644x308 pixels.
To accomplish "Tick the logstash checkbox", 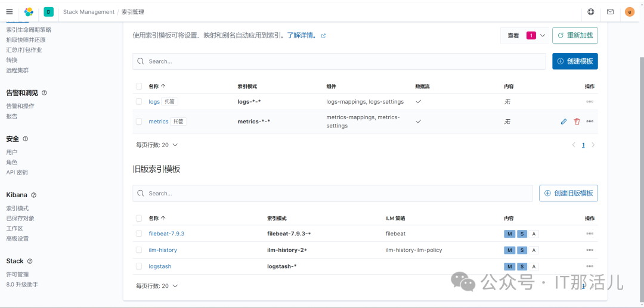I will (x=139, y=266).
